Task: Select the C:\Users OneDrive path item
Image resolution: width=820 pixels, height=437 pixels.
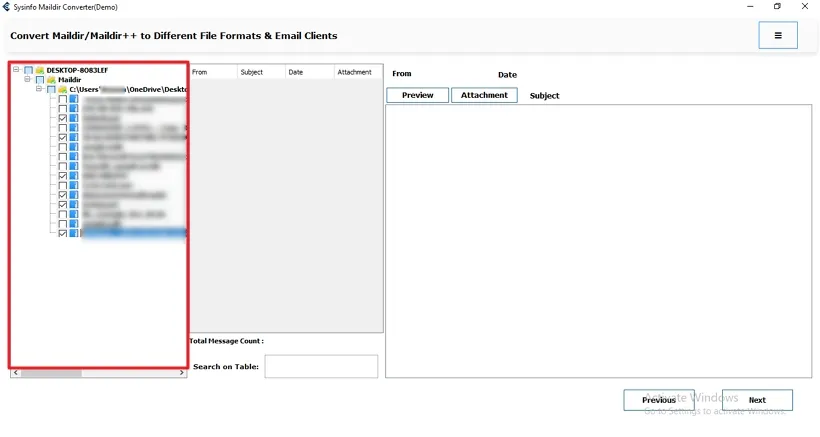Action: click(128, 89)
